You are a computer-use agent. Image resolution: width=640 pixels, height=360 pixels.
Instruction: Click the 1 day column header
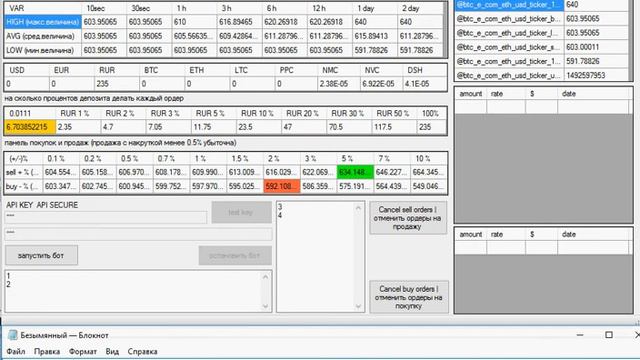tap(375, 8)
